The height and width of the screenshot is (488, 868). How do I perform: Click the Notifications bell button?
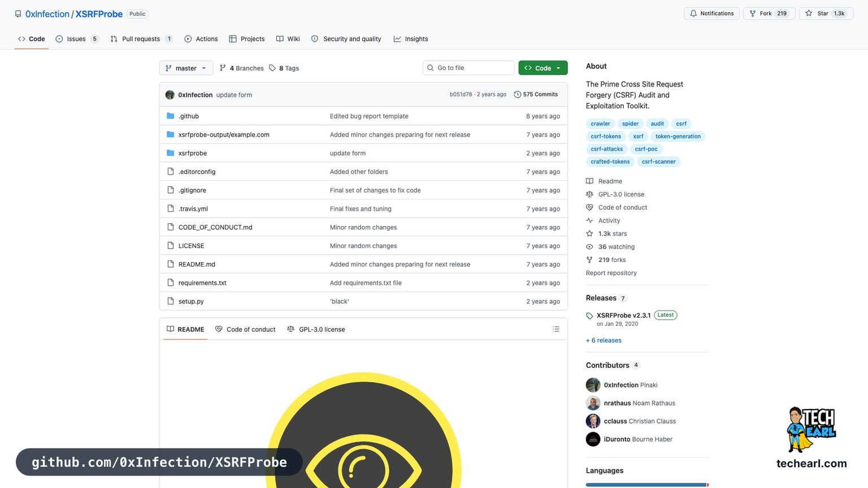(711, 14)
